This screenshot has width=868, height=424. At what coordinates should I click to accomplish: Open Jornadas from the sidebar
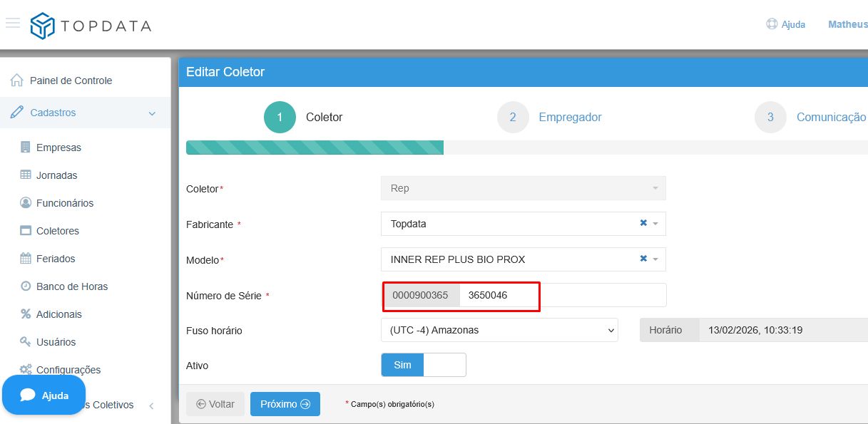56,175
